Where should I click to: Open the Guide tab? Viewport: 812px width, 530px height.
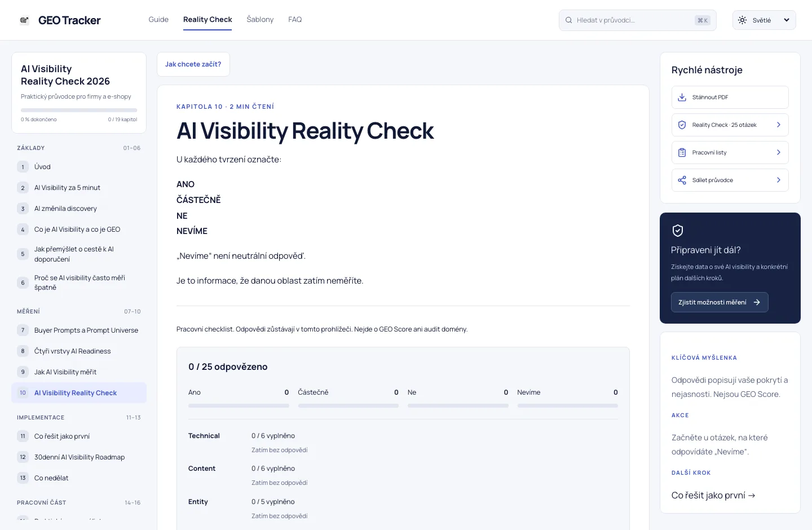(158, 20)
